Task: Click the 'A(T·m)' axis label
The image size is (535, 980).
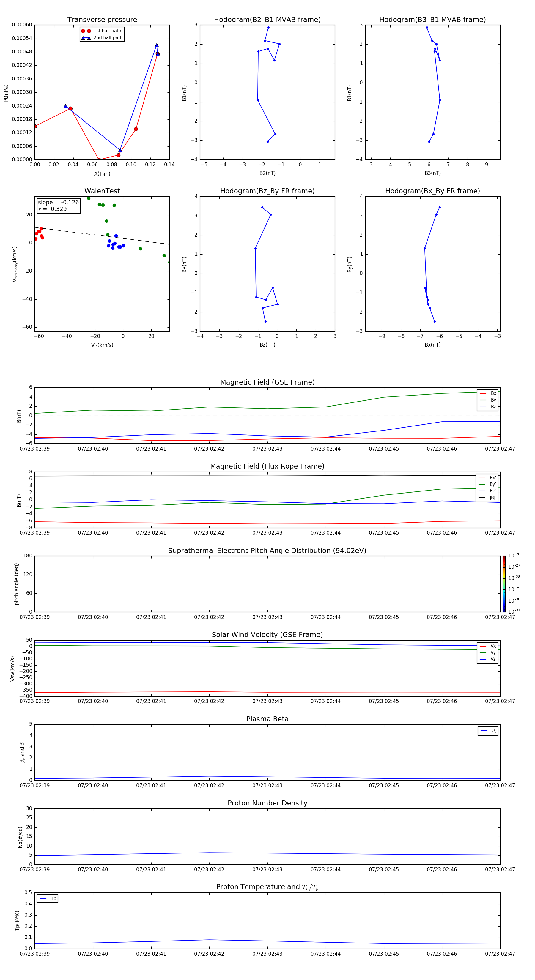Action: 102,174
